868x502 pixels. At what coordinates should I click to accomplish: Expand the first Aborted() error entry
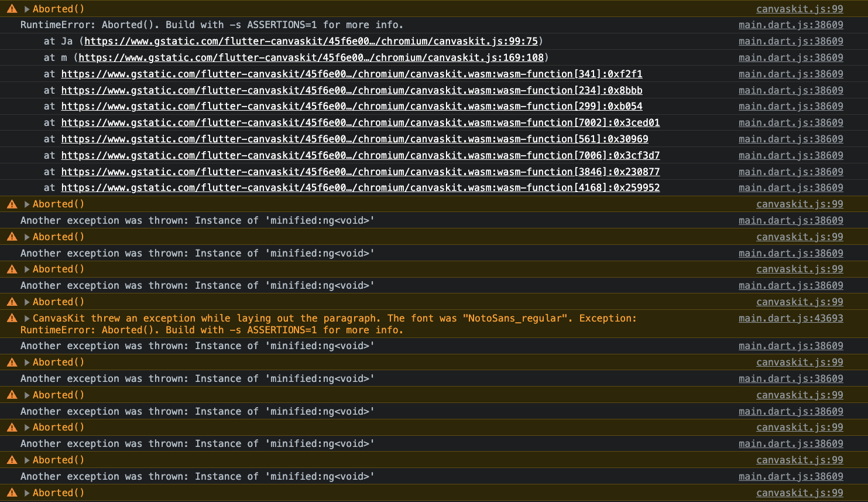click(x=27, y=8)
